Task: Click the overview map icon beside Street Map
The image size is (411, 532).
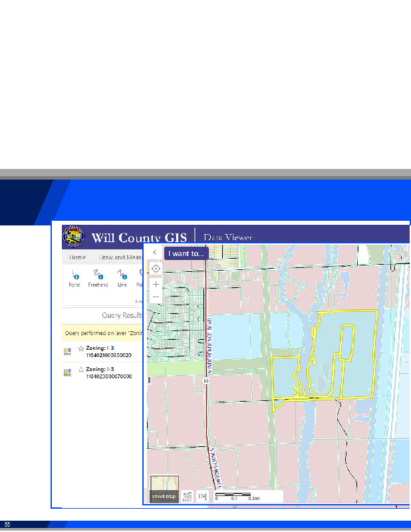Action: pyautogui.click(x=188, y=496)
